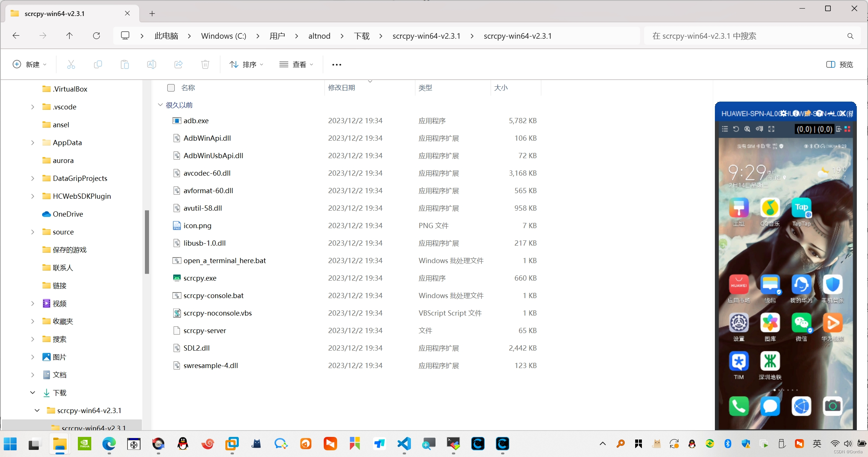The width and height of the screenshot is (868, 457).
Task: Toggle the 预览 preview pane
Action: [840, 64]
